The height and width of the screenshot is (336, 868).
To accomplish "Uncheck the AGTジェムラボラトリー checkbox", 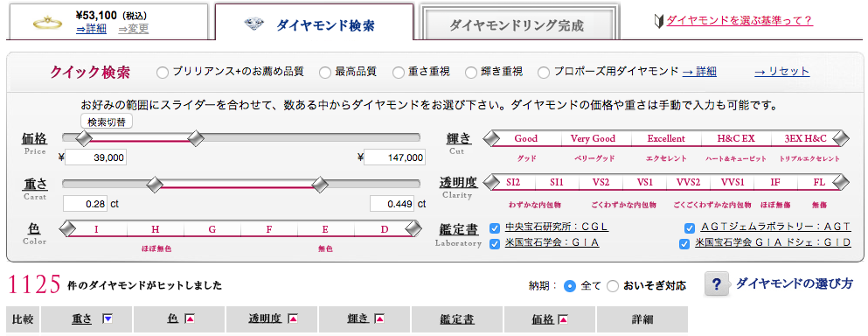I will pyautogui.click(x=689, y=227).
